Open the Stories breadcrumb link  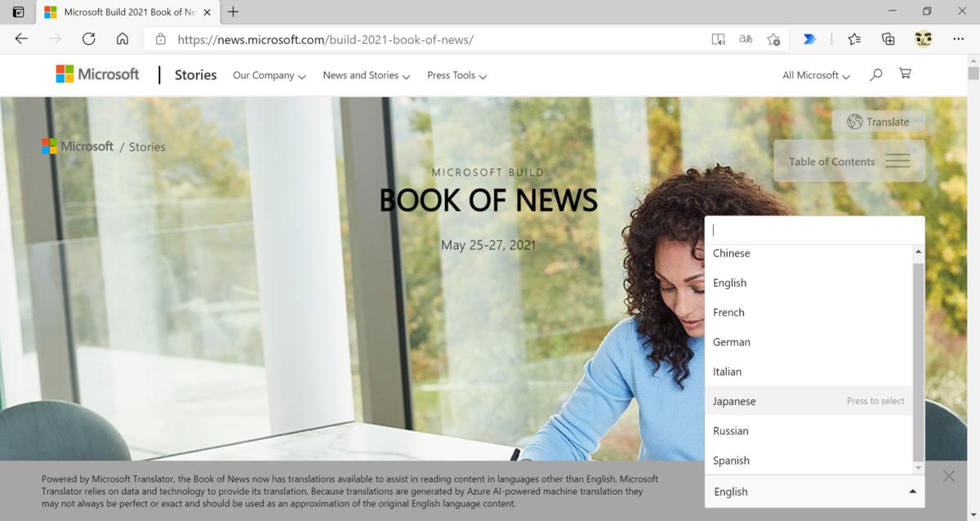pyautogui.click(x=147, y=147)
